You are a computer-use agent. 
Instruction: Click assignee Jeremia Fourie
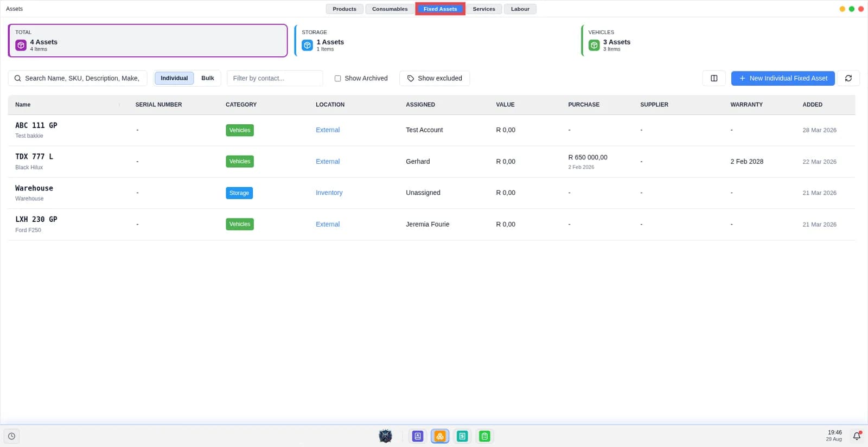pos(427,224)
